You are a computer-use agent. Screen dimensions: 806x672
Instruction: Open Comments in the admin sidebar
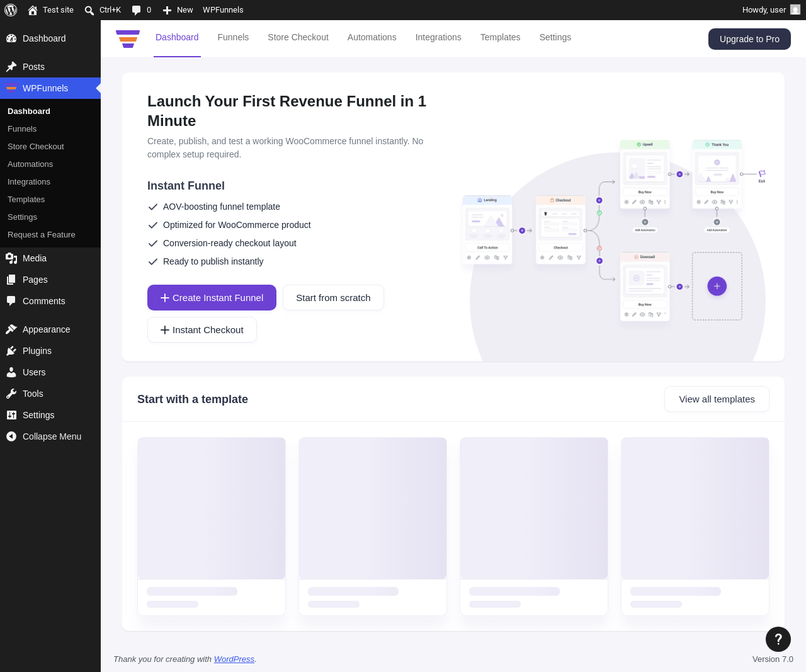click(50, 301)
